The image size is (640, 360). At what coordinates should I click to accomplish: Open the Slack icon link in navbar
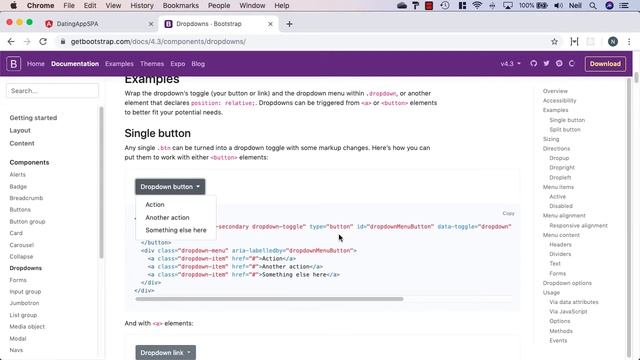[x=559, y=64]
